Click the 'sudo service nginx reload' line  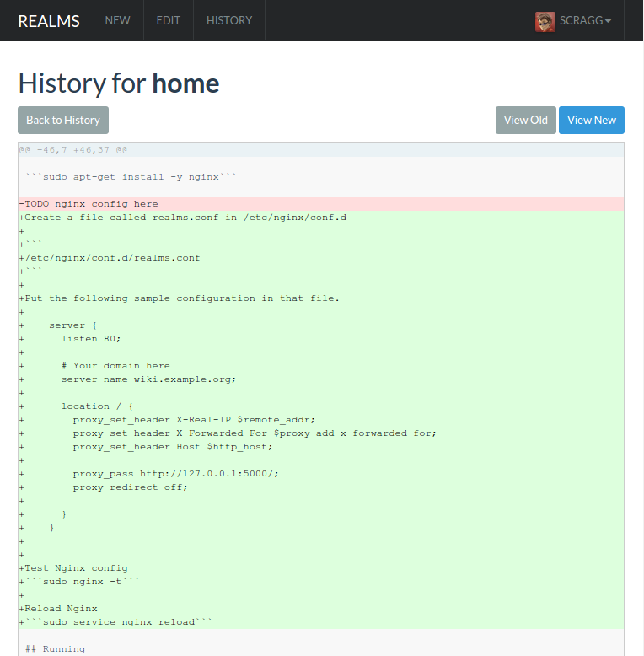(321, 622)
